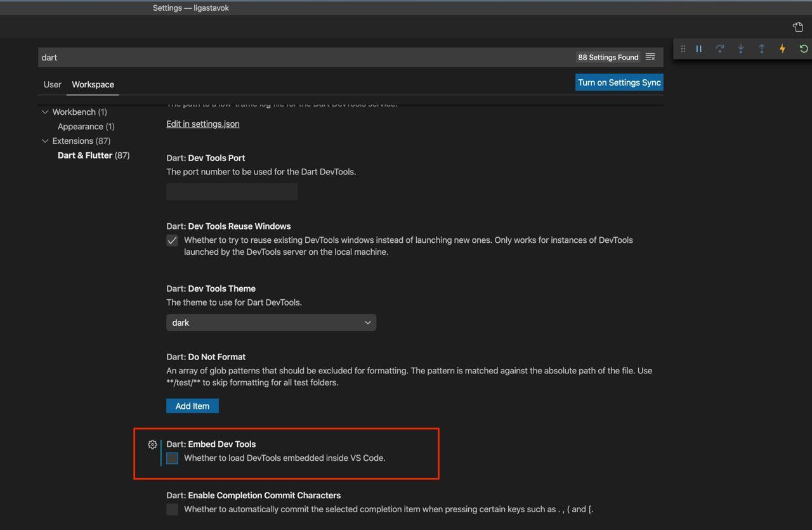Click Turn on Settings Sync button
The image size is (812, 530).
click(619, 82)
